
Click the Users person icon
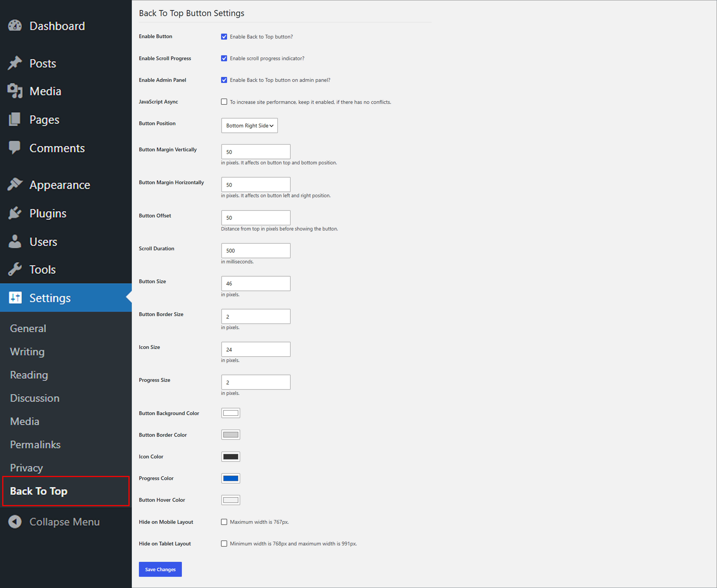15,242
